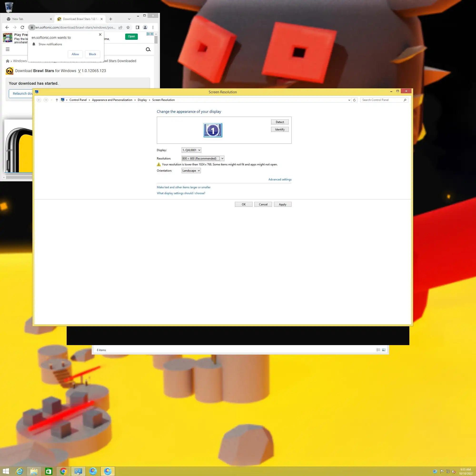Bookmark this page with the star icon

[x=128, y=27]
